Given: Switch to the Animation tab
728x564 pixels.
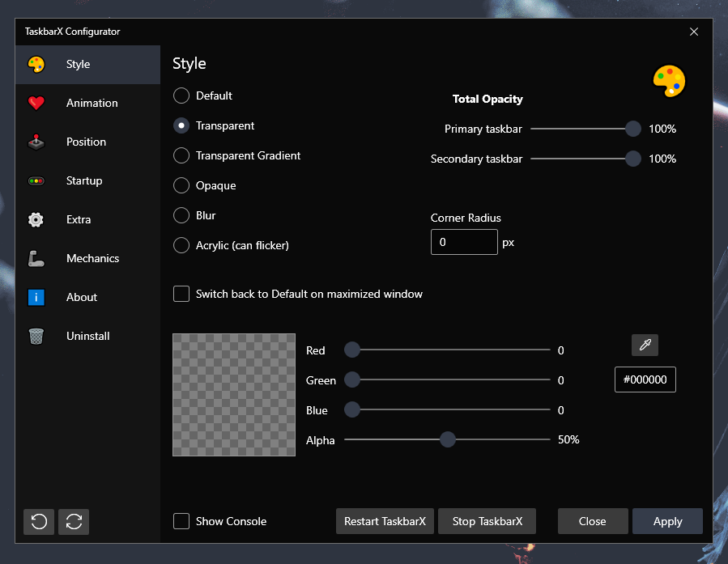Looking at the screenshot, I should 92,103.
